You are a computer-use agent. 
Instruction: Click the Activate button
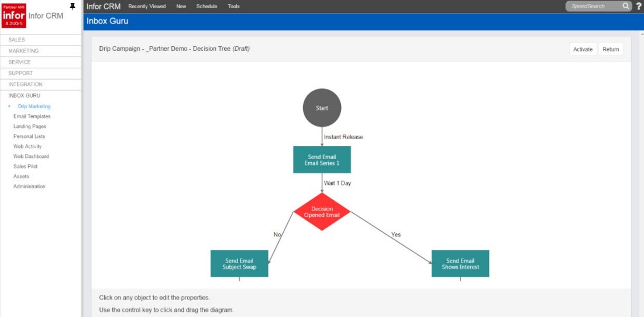pyautogui.click(x=583, y=49)
